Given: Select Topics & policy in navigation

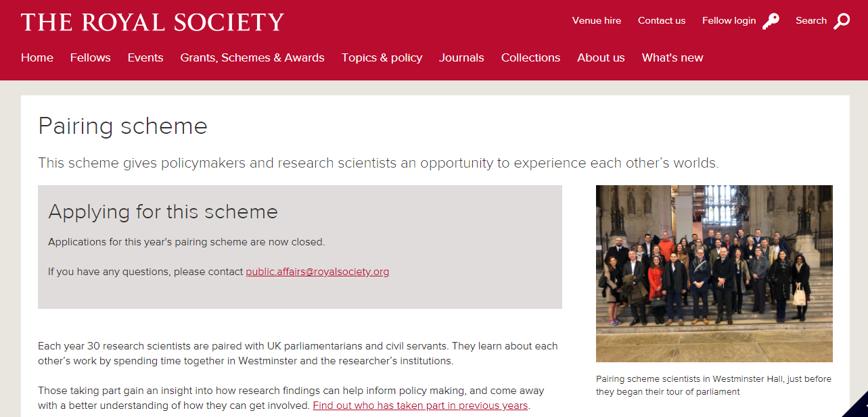Looking at the screenshot, I should [x=382, y=58].
